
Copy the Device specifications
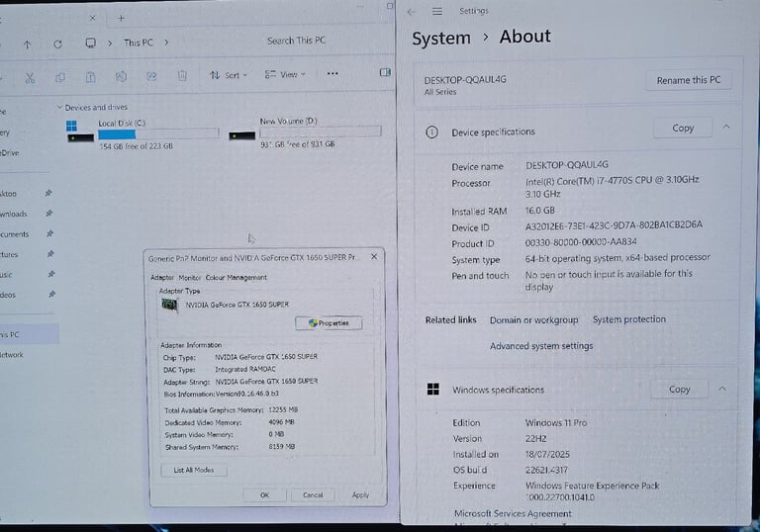[x=683, y=128]
